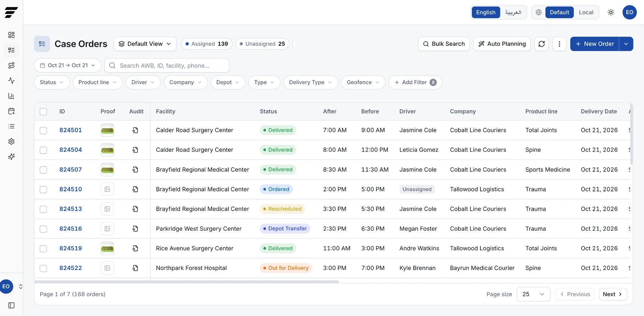Expand the Delivery Type filter
Viewport: 644px width, 316px height.
coord(310,82)
